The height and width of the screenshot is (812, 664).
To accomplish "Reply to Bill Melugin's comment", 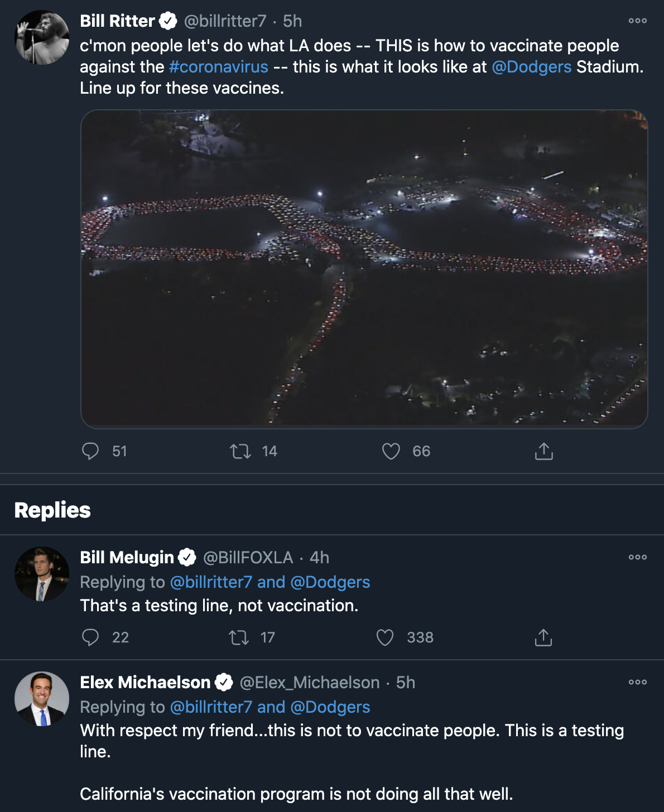I will (x=90, y=637).
